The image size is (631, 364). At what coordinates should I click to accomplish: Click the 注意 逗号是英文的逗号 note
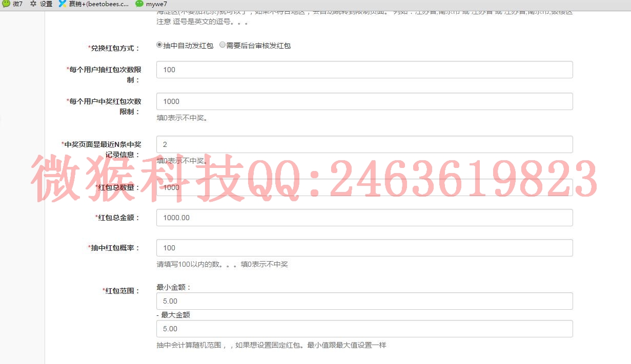203,22
